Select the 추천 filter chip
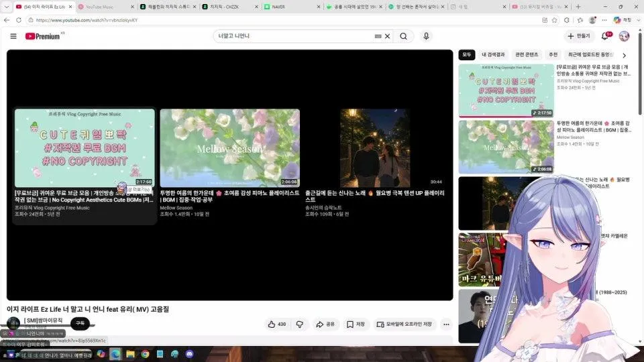 [553, 54]
